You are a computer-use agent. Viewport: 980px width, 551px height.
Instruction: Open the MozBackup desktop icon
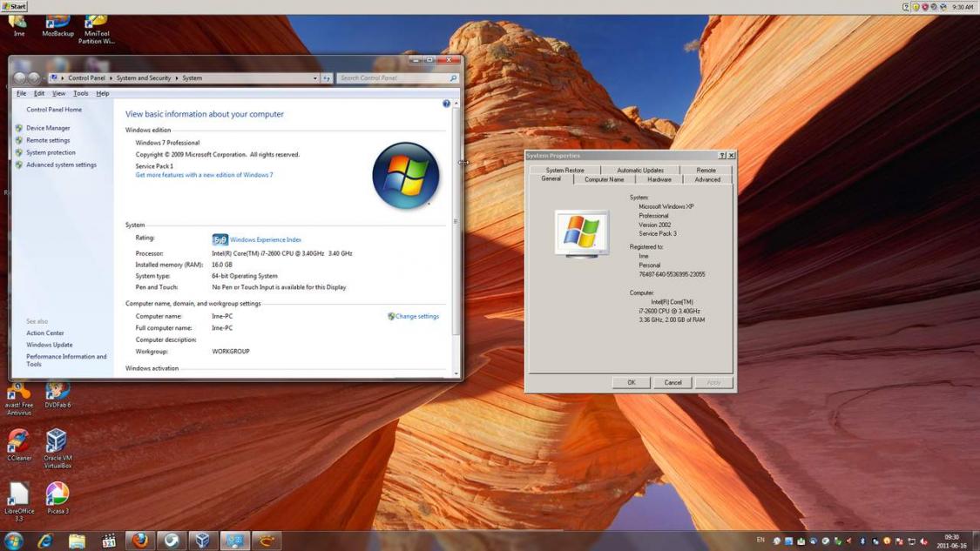tap(57, 26)
